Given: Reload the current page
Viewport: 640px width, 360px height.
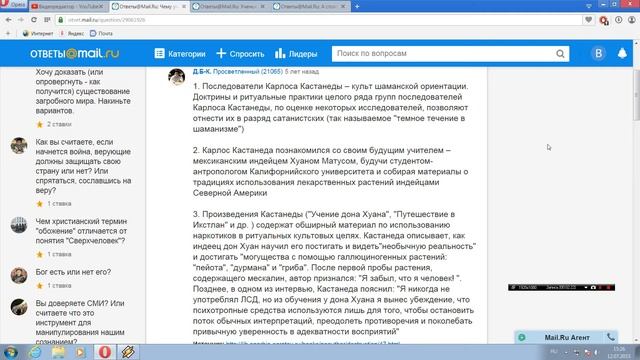Looking at the screenshot, I should tap(34, 20).
